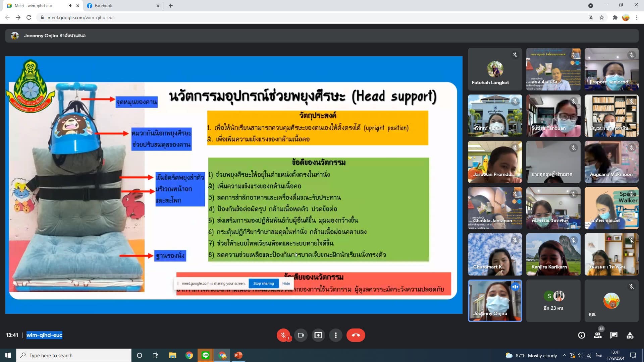Unmute the microphone button
Image resolution: width=644 pixels, height=362 pixels.
tap(283, 335)
